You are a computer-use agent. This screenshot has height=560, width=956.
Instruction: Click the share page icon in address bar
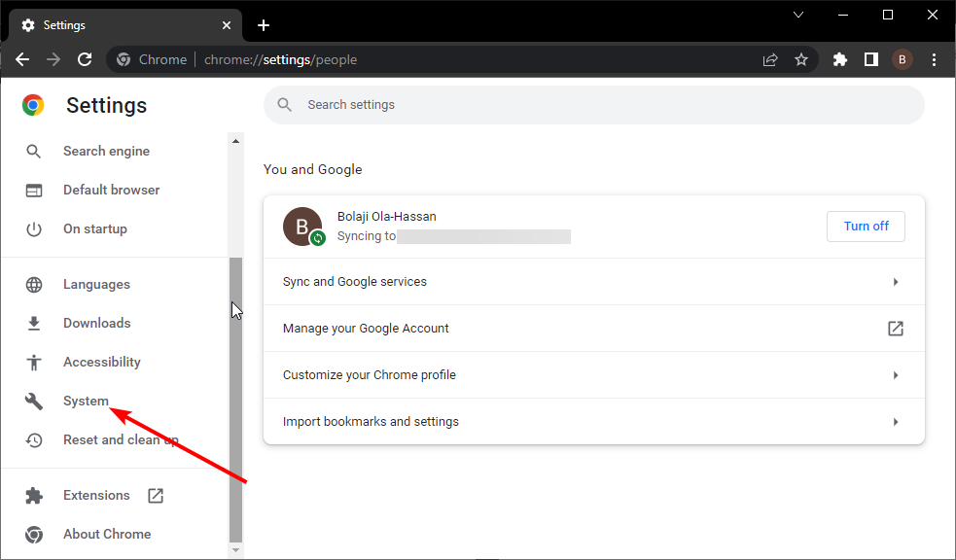click(770, 59)
